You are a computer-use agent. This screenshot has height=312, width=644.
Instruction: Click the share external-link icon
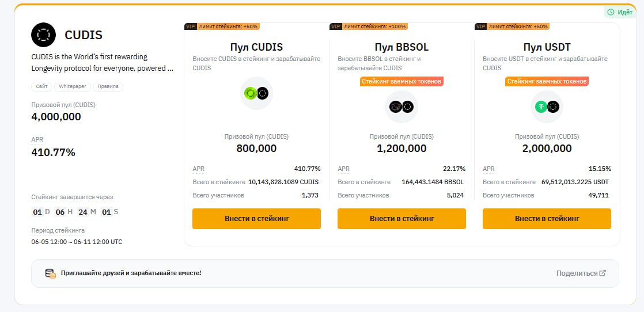[x=603, y=273]
